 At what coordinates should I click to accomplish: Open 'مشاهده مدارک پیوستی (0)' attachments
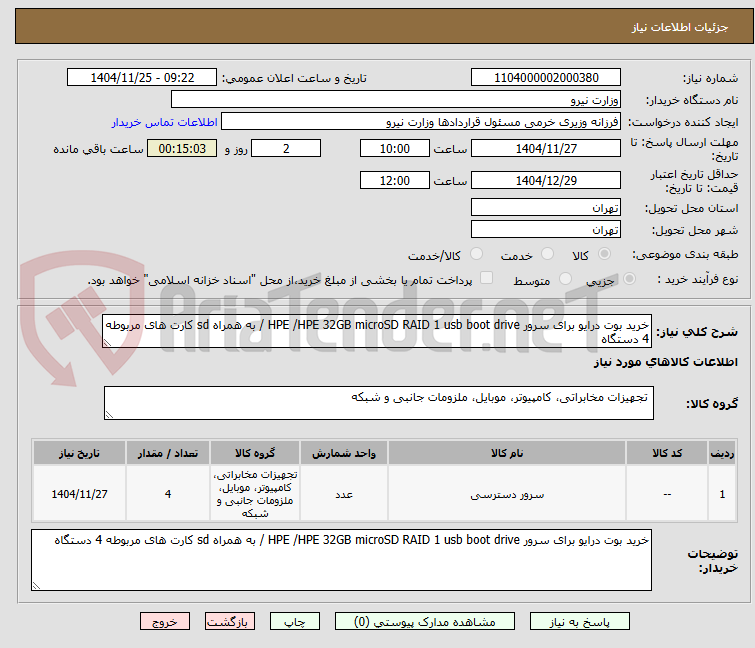pyautogui.click(x=425, y=622)
